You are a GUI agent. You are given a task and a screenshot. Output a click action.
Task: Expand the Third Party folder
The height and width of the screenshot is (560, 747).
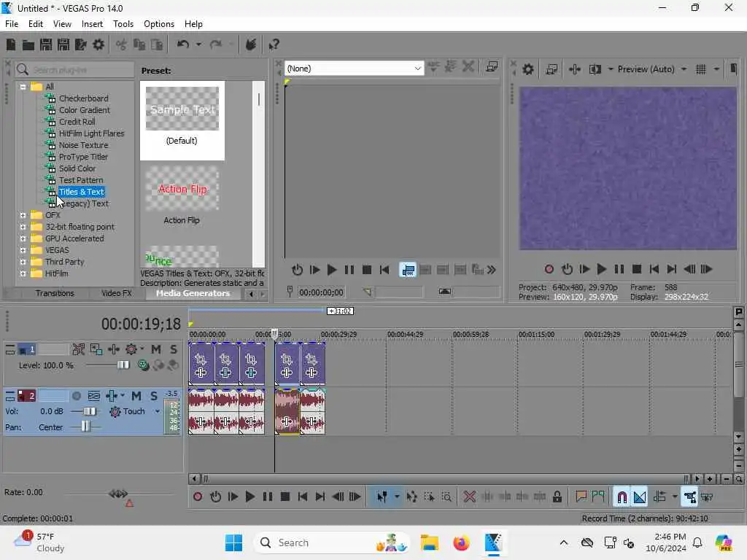click(x=23, y=262)
